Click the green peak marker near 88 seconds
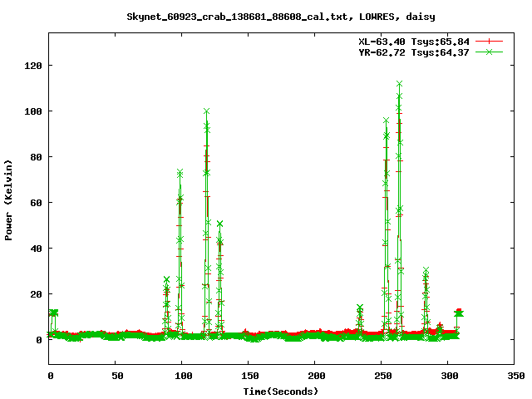 point(166,279)
